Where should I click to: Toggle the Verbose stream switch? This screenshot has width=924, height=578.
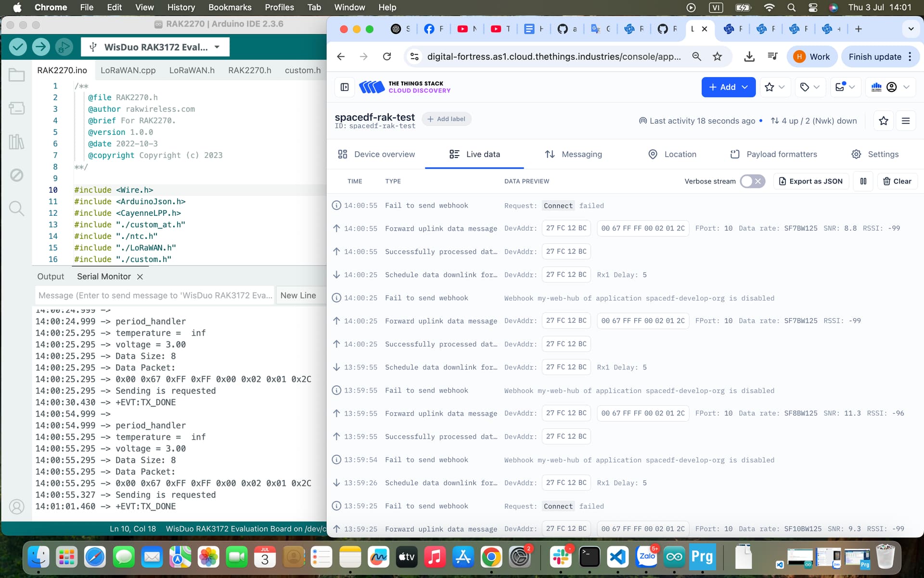pos(752,181)
